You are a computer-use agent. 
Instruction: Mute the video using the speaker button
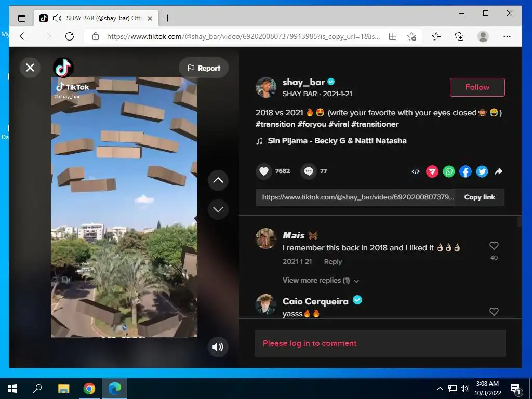(x=218, y=347)
